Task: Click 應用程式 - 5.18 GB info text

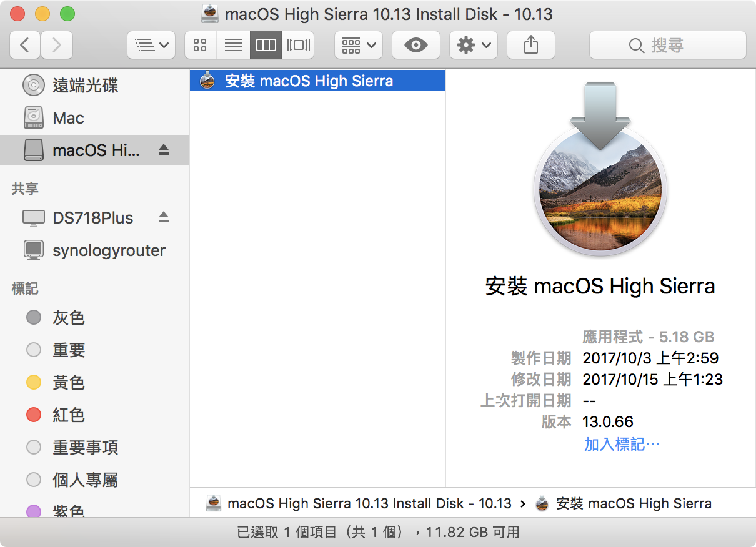Action: [648, 337]
